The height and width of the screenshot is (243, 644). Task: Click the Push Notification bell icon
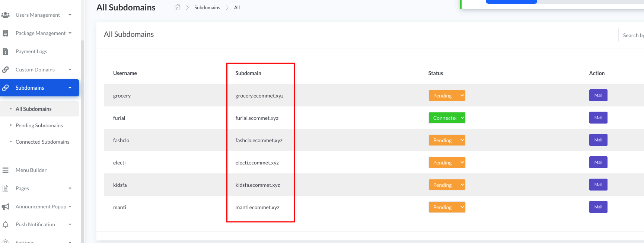pyautogui.click(x=6, y=224)
